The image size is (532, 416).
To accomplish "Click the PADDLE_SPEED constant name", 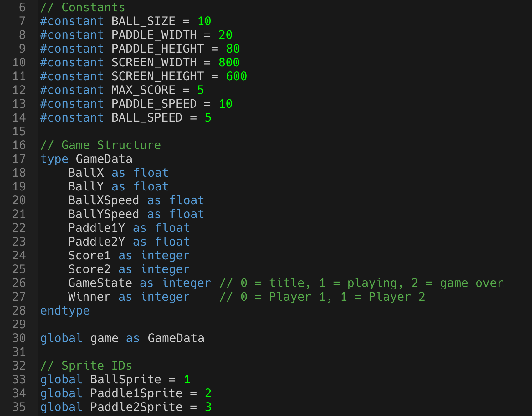I will (154, 104).
